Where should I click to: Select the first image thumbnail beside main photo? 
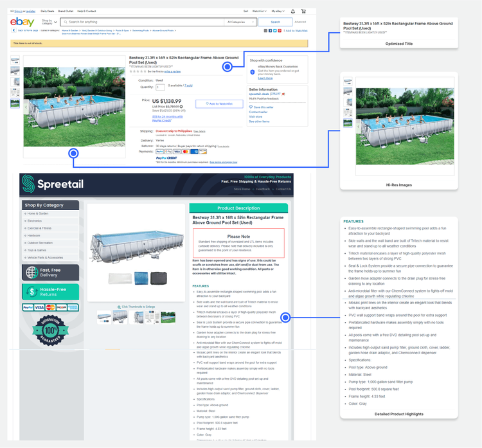point(15,60)
